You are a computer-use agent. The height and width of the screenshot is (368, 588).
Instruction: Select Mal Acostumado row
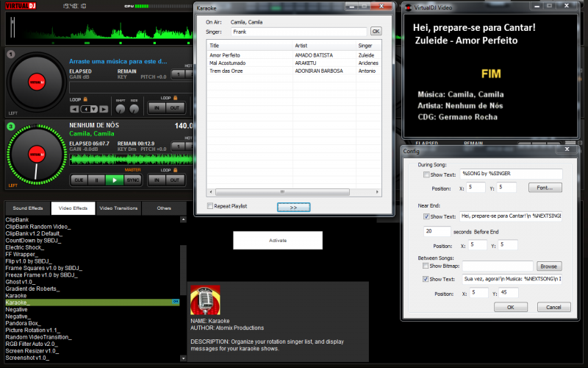tap(294, 63)
